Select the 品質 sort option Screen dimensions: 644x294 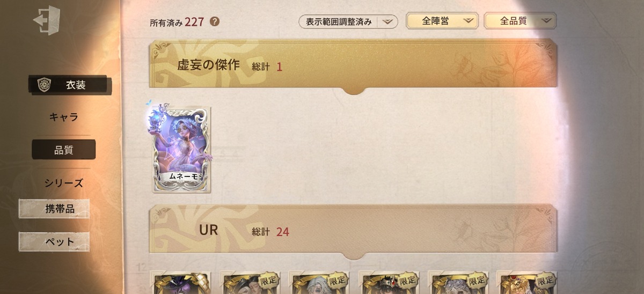[x=63, y=150]
